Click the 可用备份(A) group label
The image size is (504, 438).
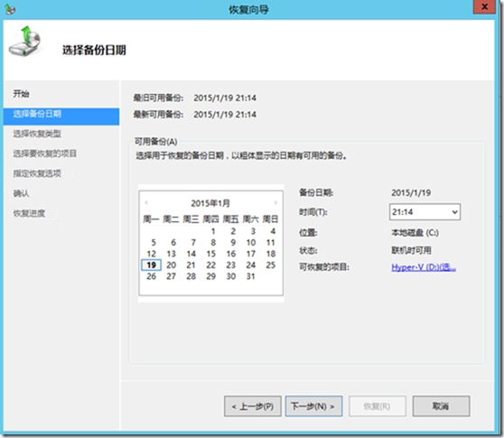[x=156, y=142]
